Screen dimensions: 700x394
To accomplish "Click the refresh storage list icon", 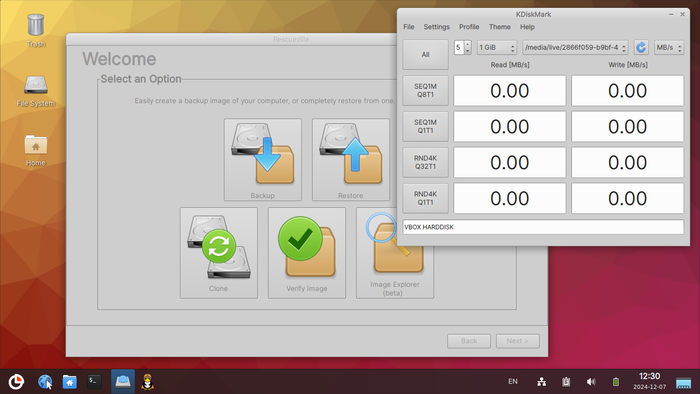I will (641, 47).
